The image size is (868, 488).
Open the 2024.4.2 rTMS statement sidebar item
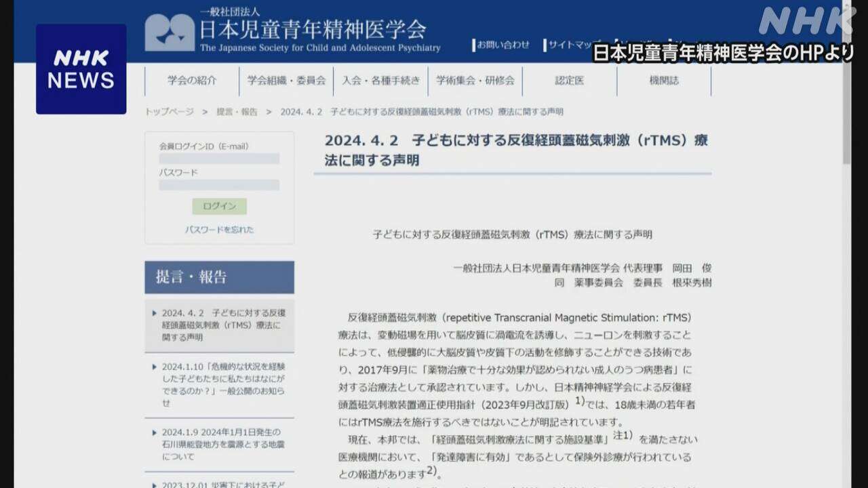click(219, 325)
